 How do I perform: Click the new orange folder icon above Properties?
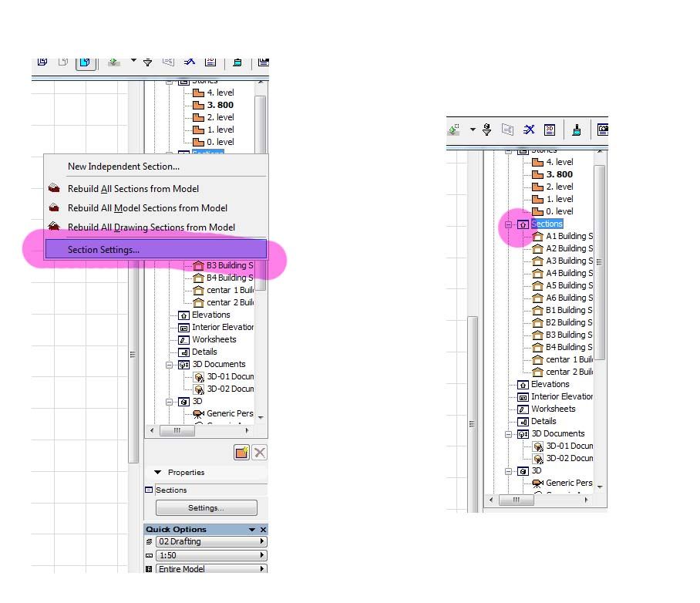[x=241, y=453]
